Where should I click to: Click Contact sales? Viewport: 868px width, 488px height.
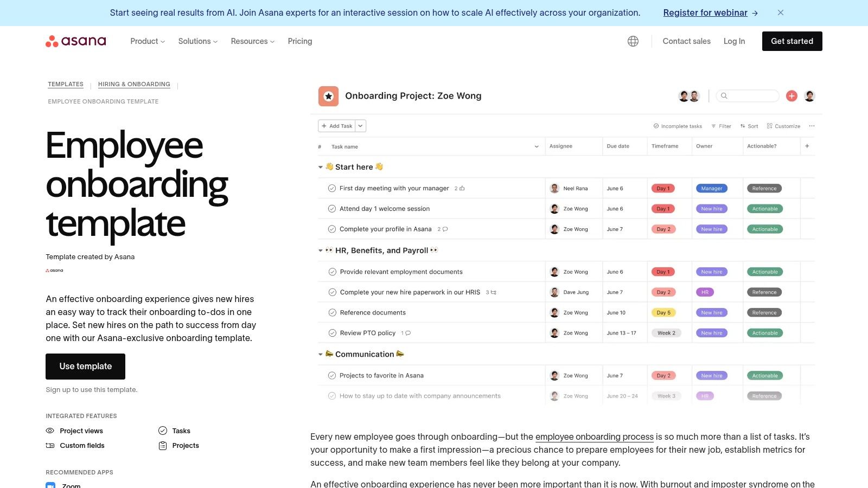pos(686,41)
